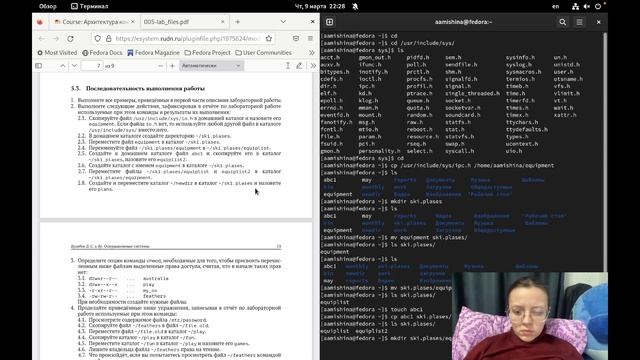Viewport: 640px width, 360px height.
Task: Open the User Communities bookmarks folder
Action: [x=263, y=53]
